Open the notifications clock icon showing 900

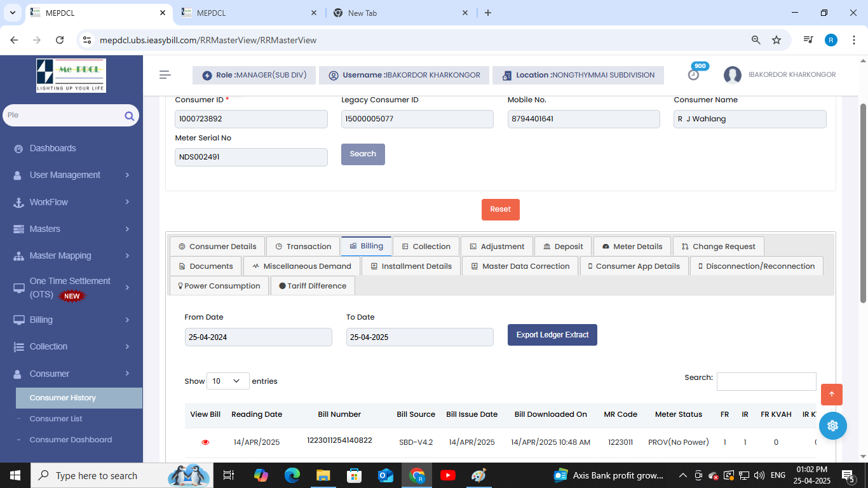[x=693, y=74]
